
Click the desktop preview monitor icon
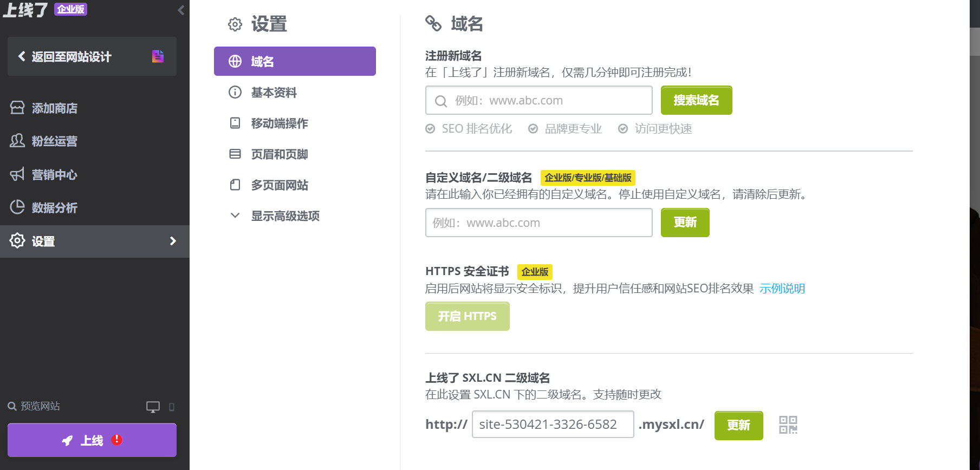pyautogui.click(x=153, y=407)
